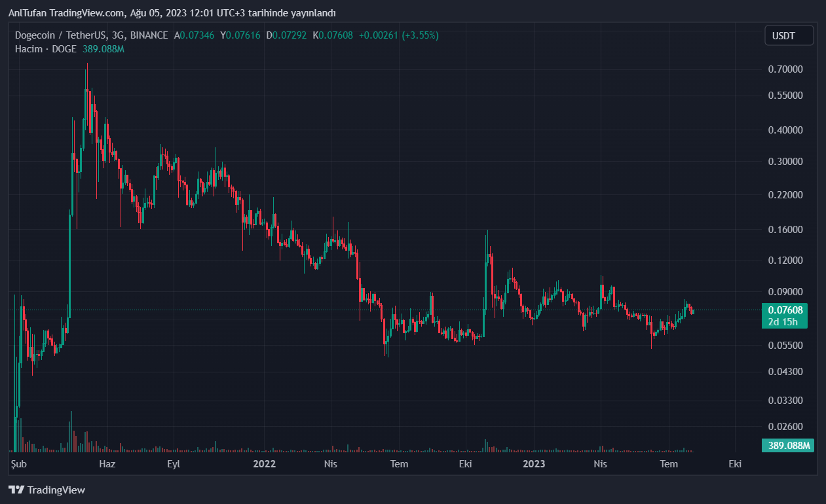
Task: Select the 0.16000 level on price scale
Action: 785,230
